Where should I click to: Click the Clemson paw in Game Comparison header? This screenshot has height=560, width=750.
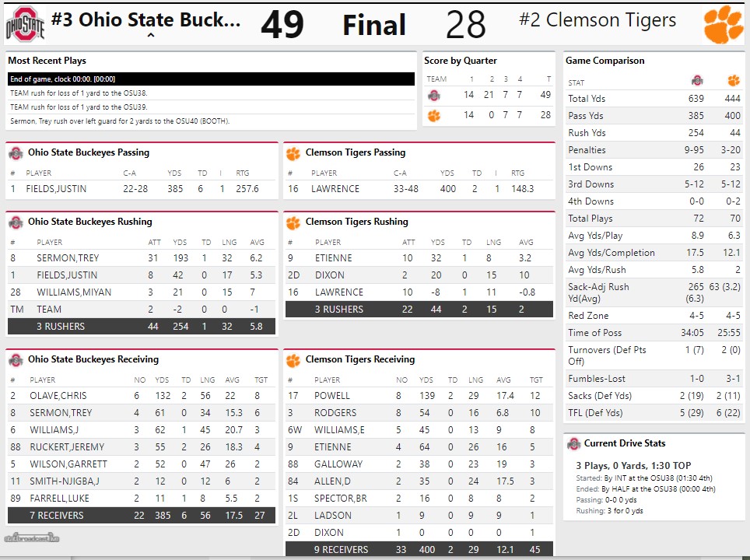(733, 81)
